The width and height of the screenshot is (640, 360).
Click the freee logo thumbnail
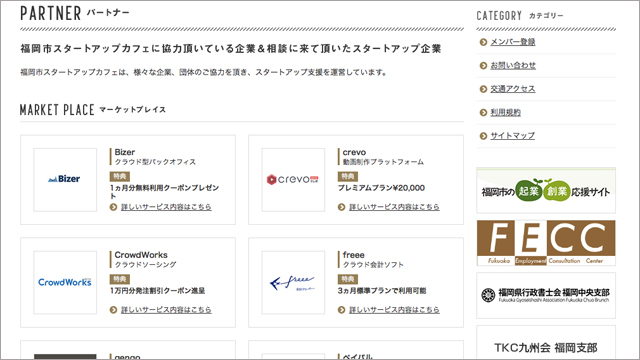pyautogui.click(x=293, y=282)
